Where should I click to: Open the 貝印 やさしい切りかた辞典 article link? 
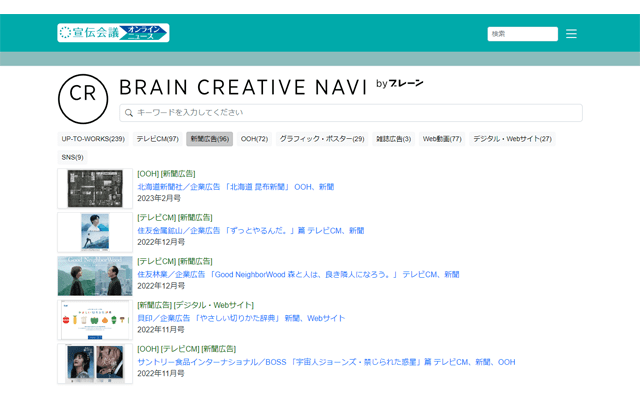241,318
